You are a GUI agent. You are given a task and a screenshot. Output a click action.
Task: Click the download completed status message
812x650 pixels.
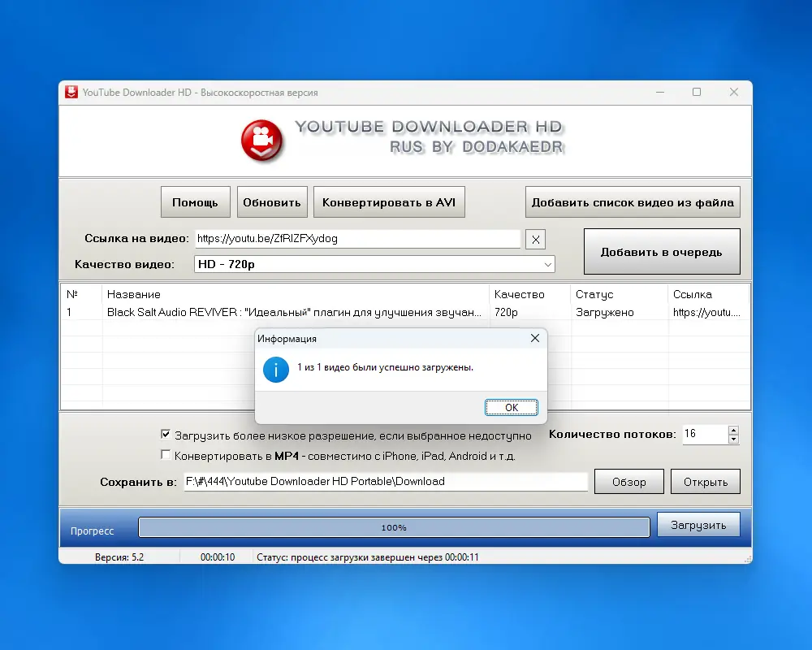(x=368, y=557)
